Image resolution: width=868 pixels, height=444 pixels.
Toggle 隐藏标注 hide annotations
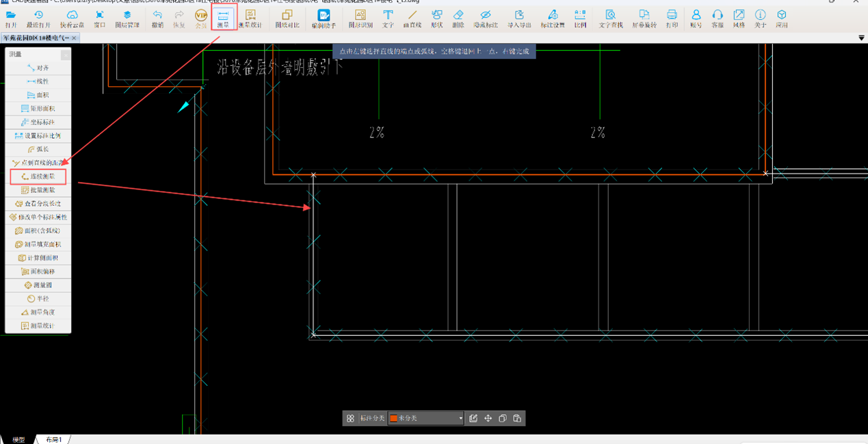tap(486, 18)
